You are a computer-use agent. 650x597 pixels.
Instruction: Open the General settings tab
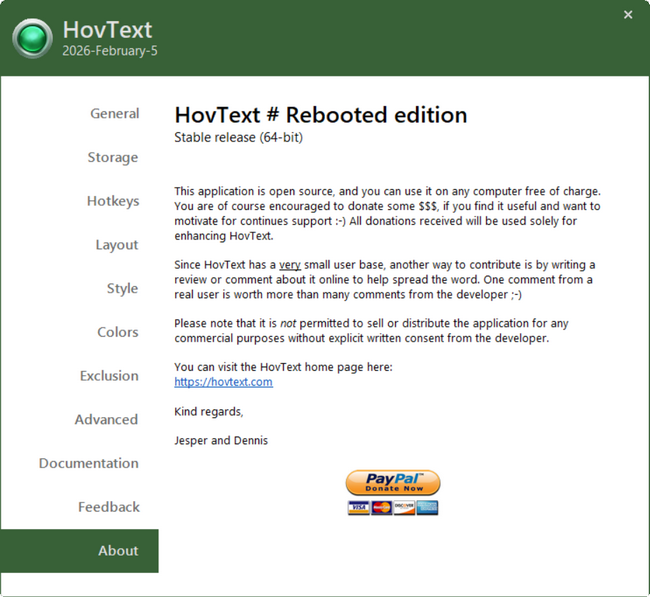point(114,114)
